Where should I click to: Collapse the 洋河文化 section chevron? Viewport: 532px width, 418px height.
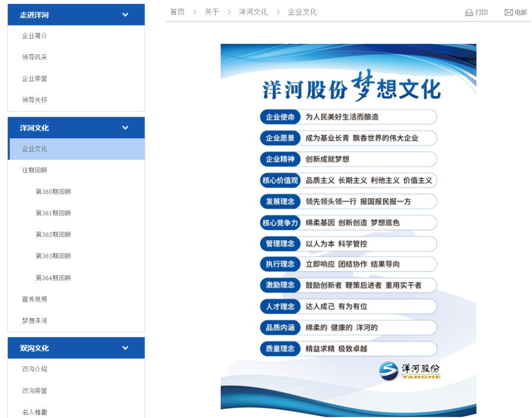click(x=125, y=128)
